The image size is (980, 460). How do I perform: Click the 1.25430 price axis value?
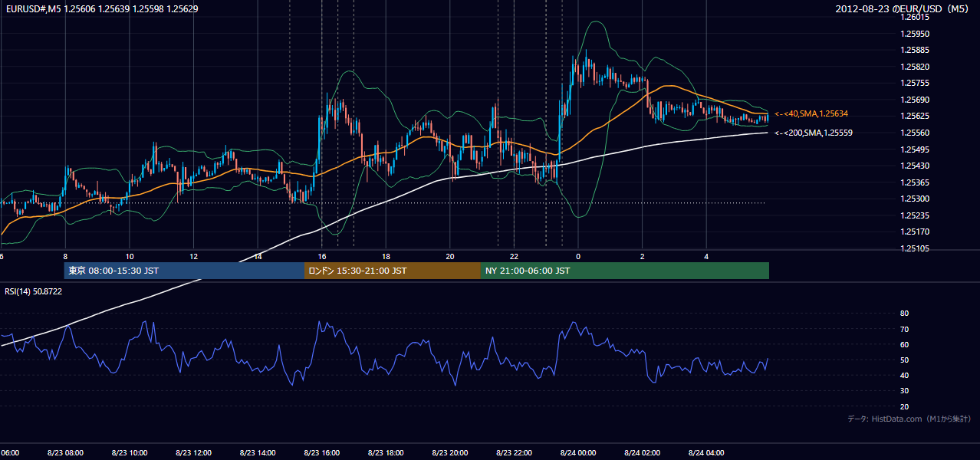point(914,166)
